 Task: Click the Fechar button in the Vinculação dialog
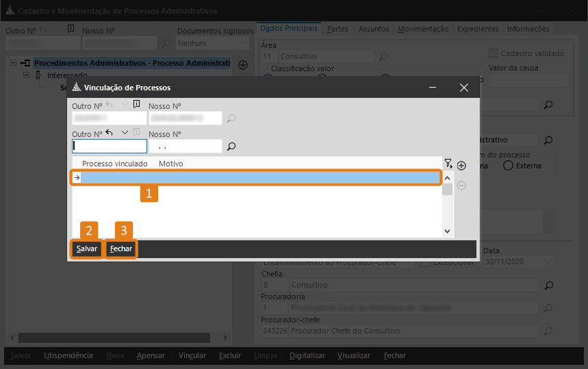point(121,249)
